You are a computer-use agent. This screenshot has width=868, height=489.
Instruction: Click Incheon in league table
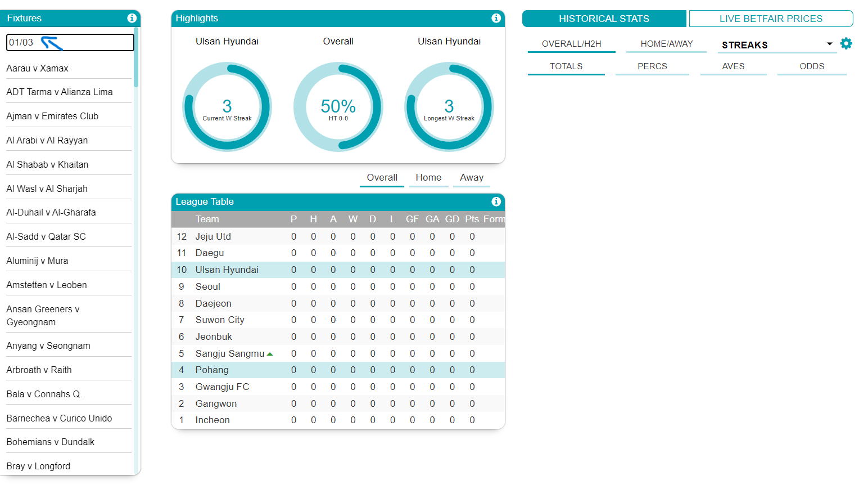tap(213, 420)
